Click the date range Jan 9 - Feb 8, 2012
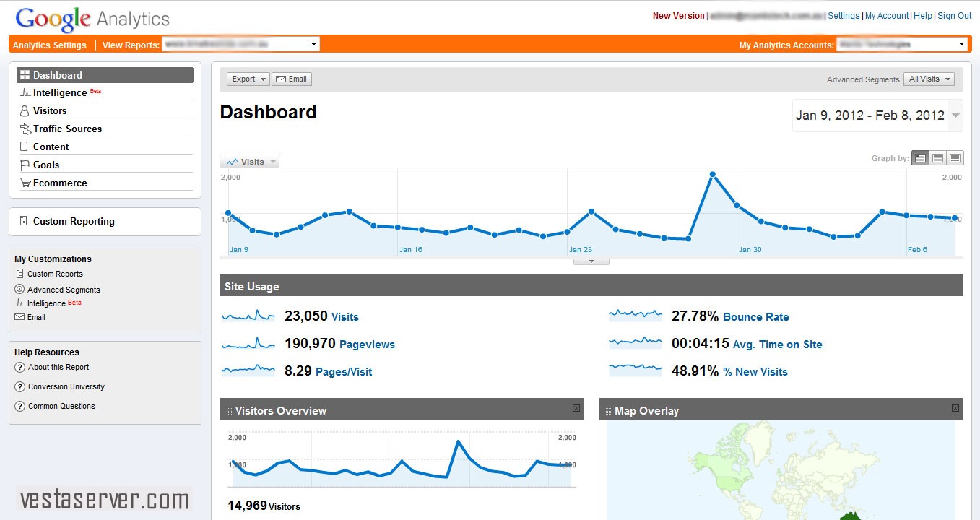The width and height of the screenshot is (980, 520). pyautogui.click(x=870, y=116)
